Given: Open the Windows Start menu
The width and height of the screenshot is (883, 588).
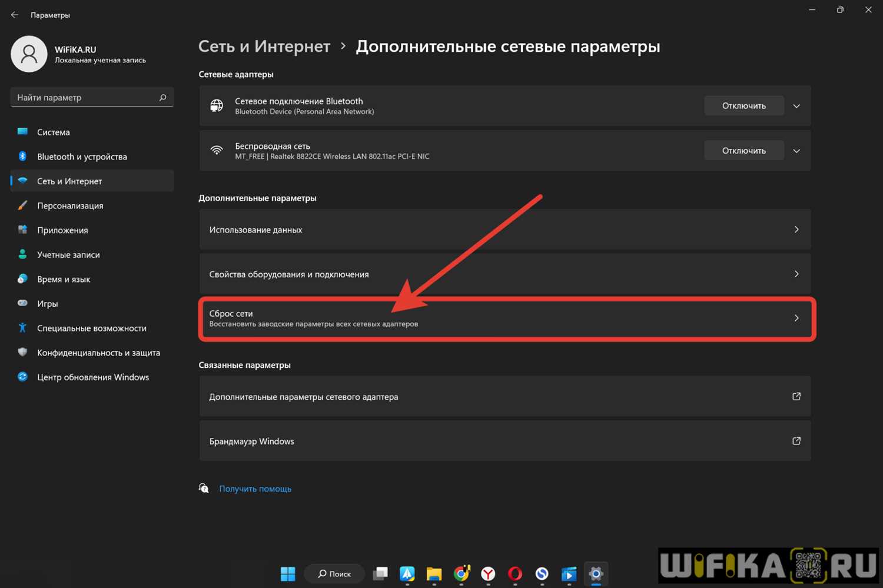Looking at the screenshot, I should coord(288,574).
